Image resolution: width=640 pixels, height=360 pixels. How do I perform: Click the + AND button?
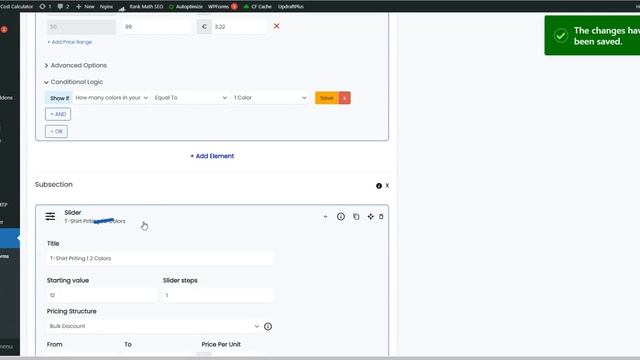point(58,114)
